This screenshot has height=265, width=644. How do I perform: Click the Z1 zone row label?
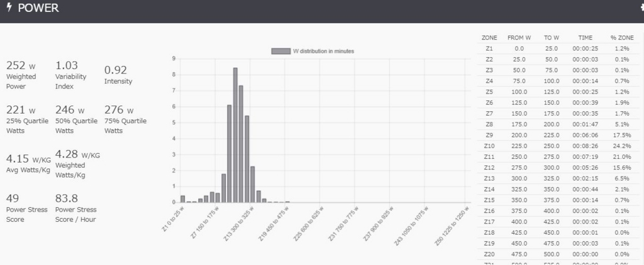(x=489, y=48)
